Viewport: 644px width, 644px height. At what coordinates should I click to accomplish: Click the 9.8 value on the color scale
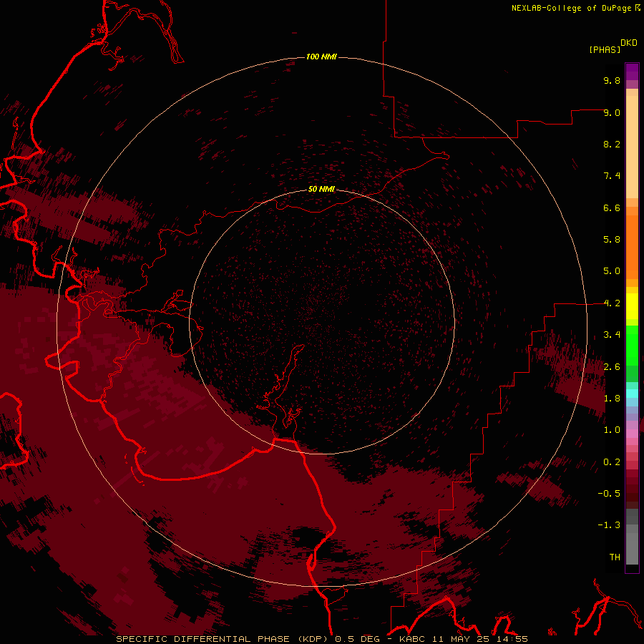[612, 80]
